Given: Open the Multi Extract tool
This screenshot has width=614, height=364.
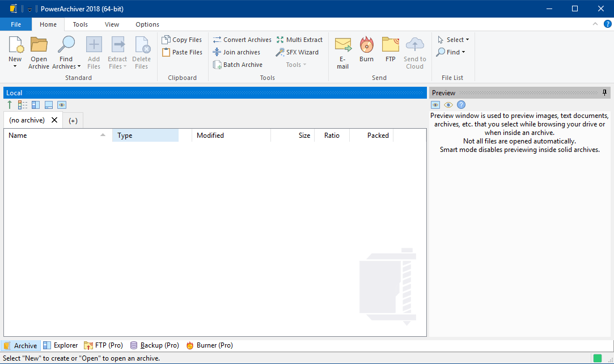Looking at the screenshot, I should pos(299,40).
